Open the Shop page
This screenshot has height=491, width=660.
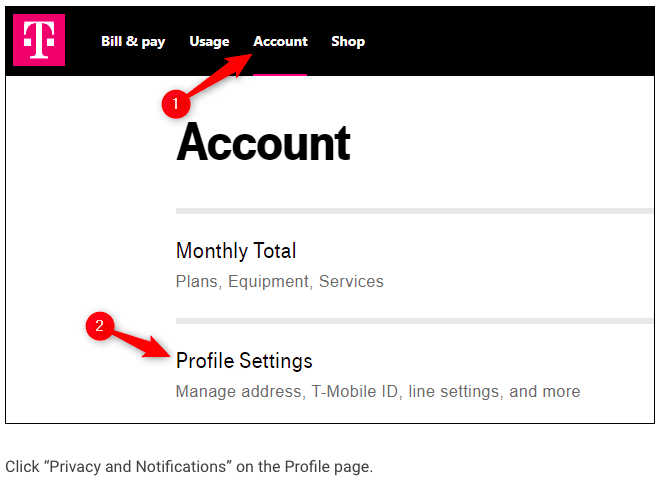(348, 41)
